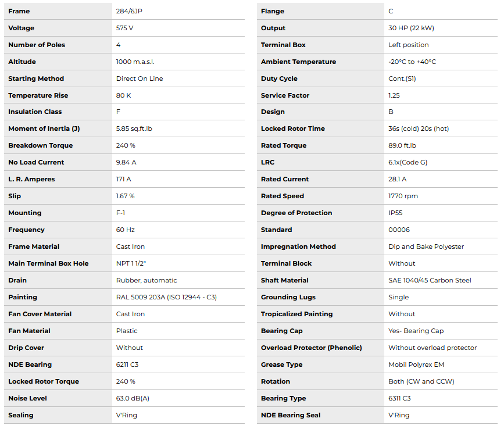Click the Frame label cell

pyautogui.click(x=19, y=11)
